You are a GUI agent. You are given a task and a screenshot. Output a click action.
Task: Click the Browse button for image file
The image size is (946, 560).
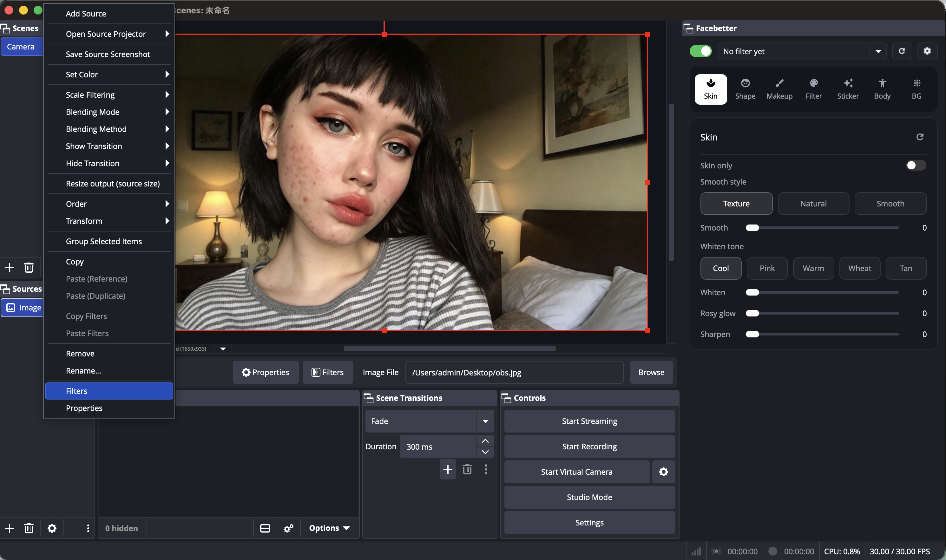coord(651,372)
